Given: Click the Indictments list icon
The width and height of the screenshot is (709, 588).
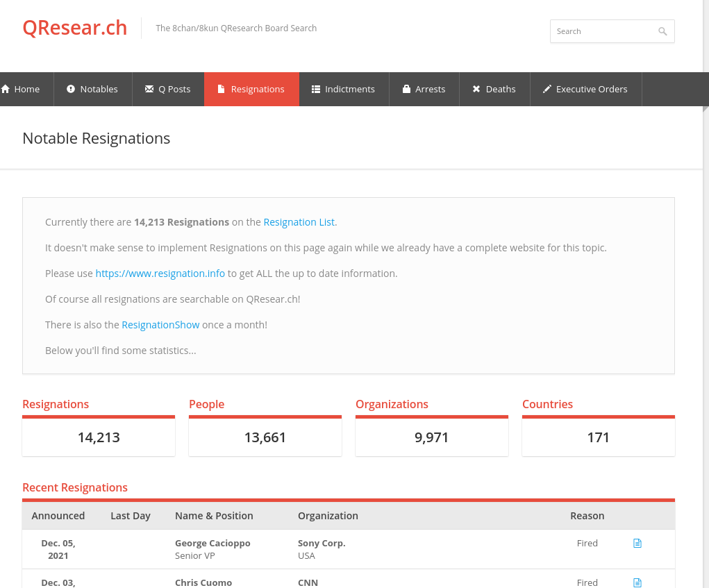Looking at the screenshot, I should pyautogui.click(x=316, y=89).
